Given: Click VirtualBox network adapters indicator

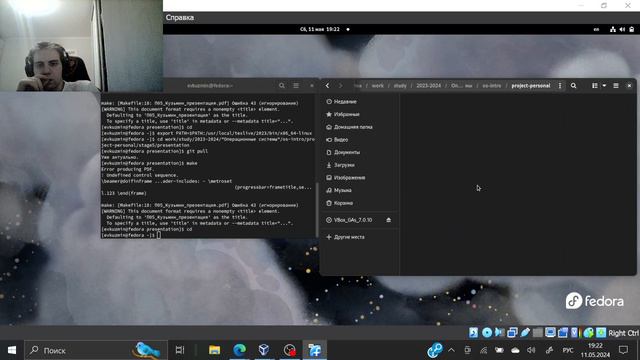Looking at the screenshot, I should pyautogui.click(x=512, y=333).
